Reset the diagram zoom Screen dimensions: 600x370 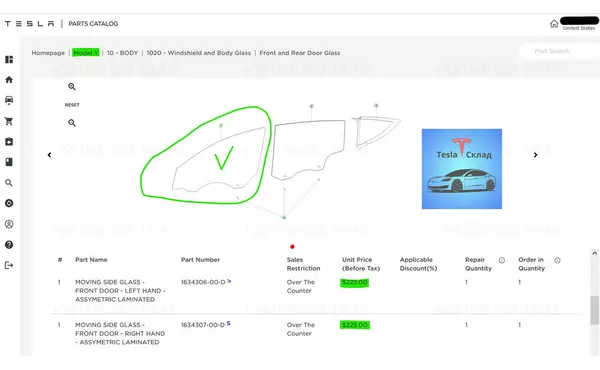pos(72,105)
